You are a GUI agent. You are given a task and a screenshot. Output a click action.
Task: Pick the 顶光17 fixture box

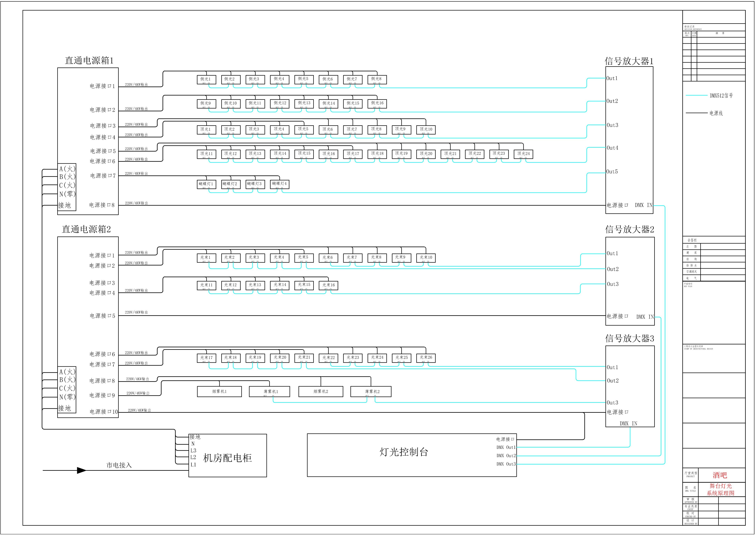click(x=353, y=154)
